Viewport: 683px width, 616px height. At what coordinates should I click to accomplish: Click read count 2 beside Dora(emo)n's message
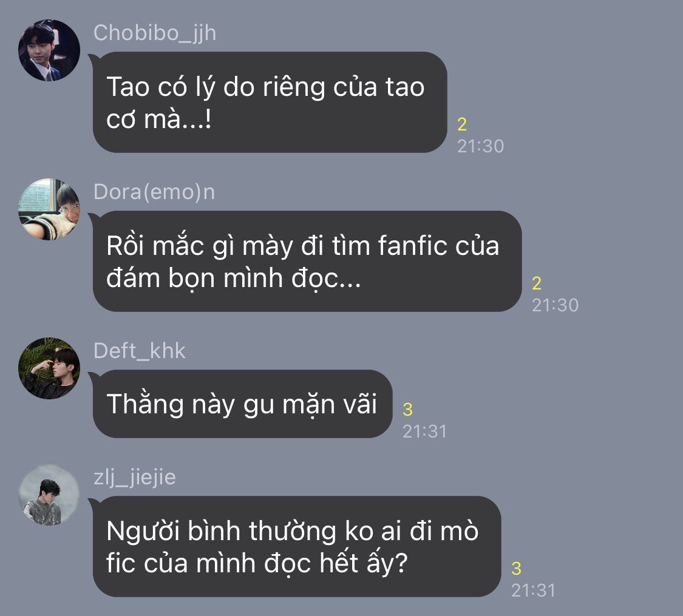point(537,283)
